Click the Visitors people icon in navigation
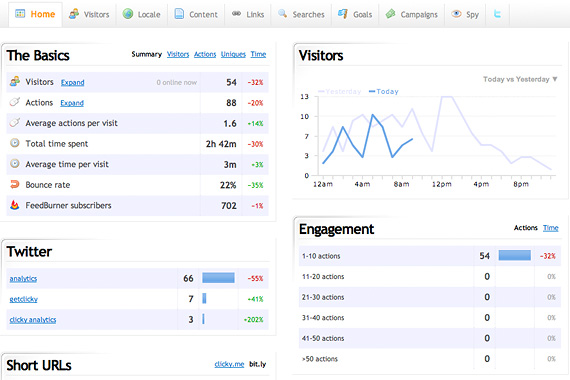The image size is (570, 380). (74, 14)
